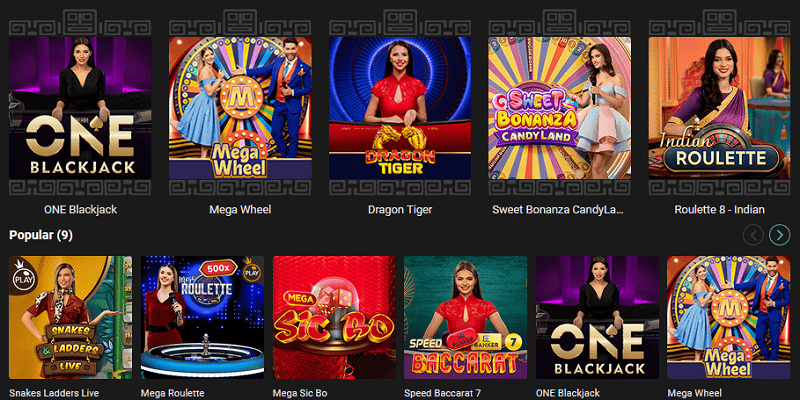Click the 'Mega Sic Bo' caption text
Image resolution: width=800 pixels, height=400 pixels.
(x=300, y=393)
